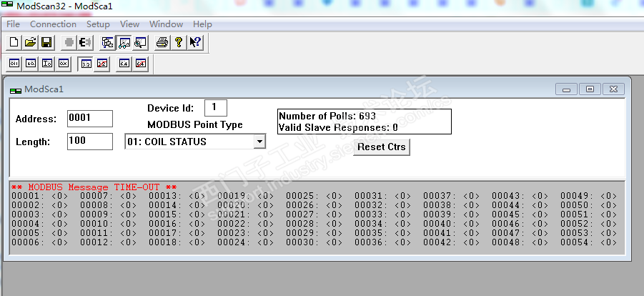Click the 01: COIL STATUS combo box
This screenshot has height=296, width=644.
pyautogui.click(x=195, y=142)
